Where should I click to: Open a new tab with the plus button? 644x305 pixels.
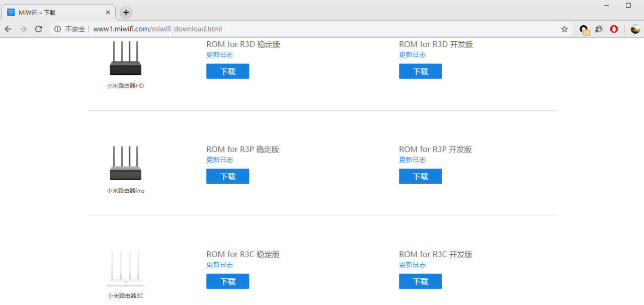(126, 13)
